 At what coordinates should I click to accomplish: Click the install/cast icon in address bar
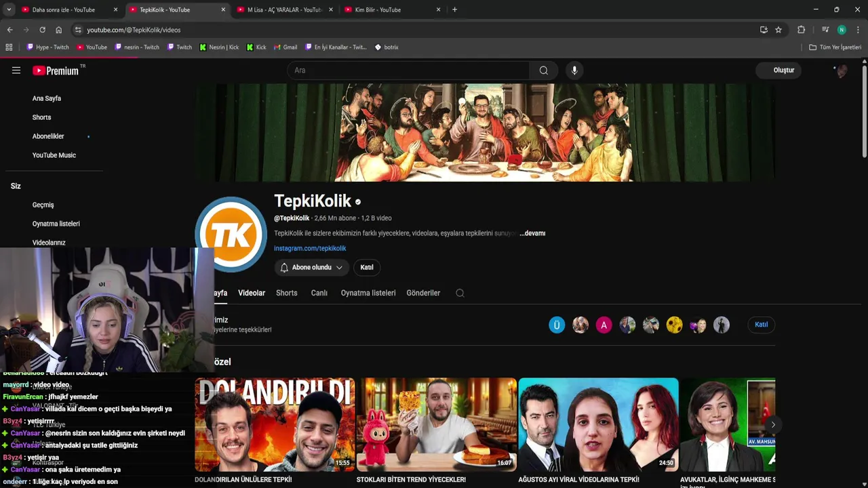(764, 30)
